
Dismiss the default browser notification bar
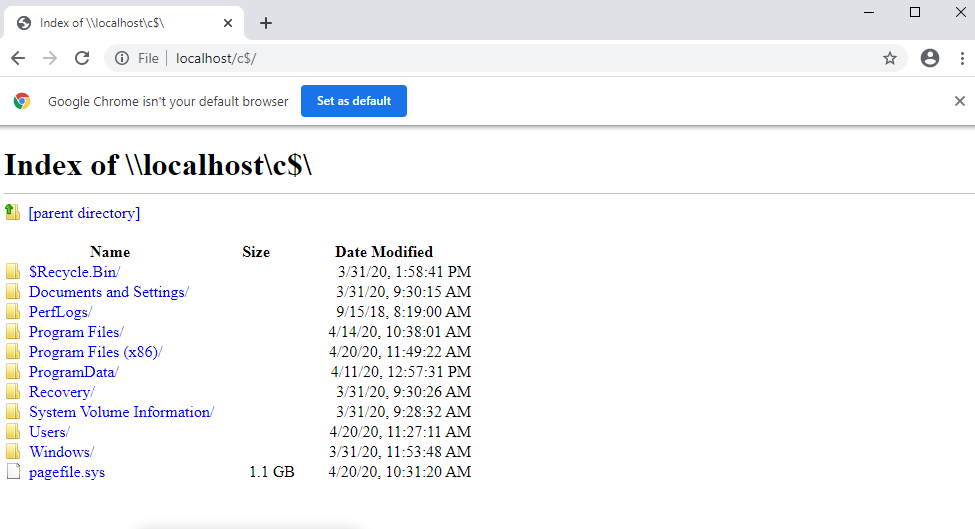959,101
